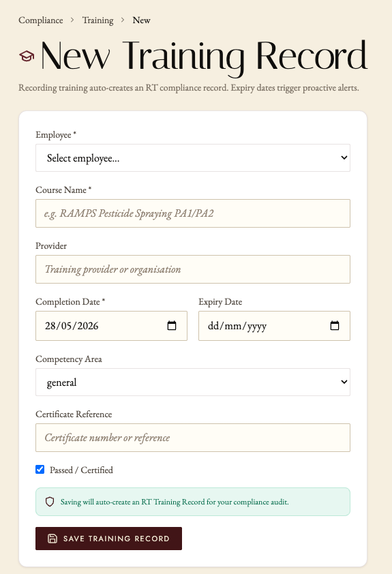
Task: Click the Certificate Reference label
Action: (x=74, y=414)
